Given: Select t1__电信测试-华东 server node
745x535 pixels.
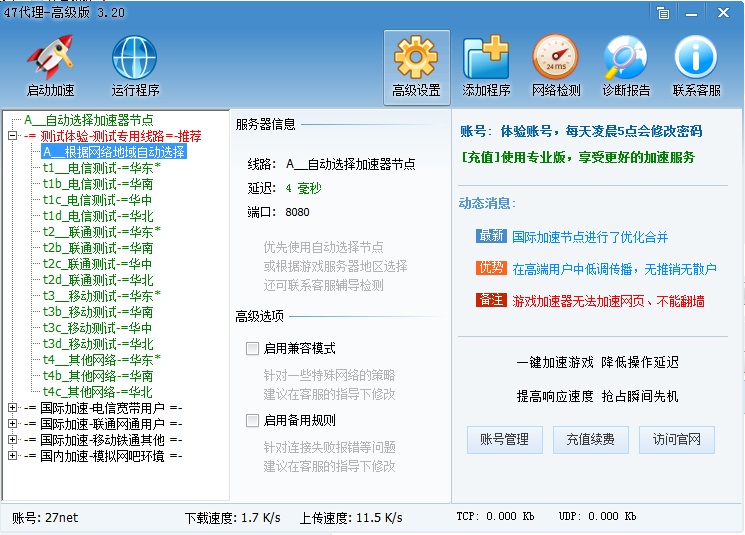Looking at the screenshot, I should (101, 168).
